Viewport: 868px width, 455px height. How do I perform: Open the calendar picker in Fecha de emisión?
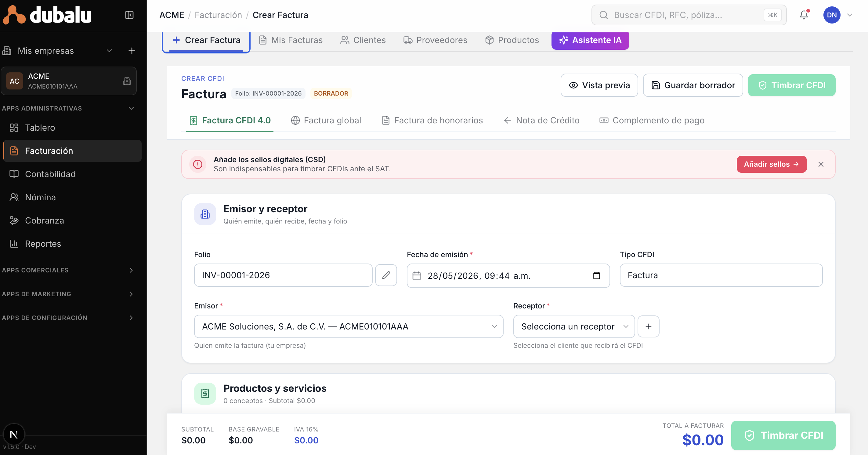click(596, 275)
